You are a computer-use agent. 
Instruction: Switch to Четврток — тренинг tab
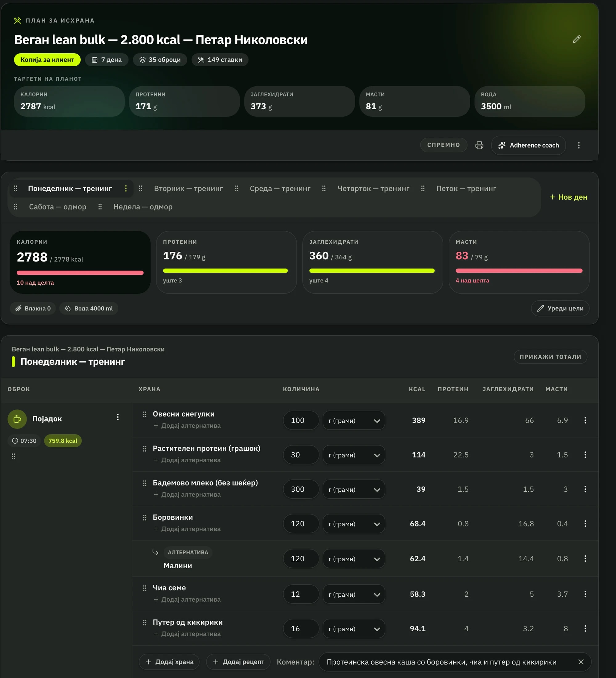373,188
